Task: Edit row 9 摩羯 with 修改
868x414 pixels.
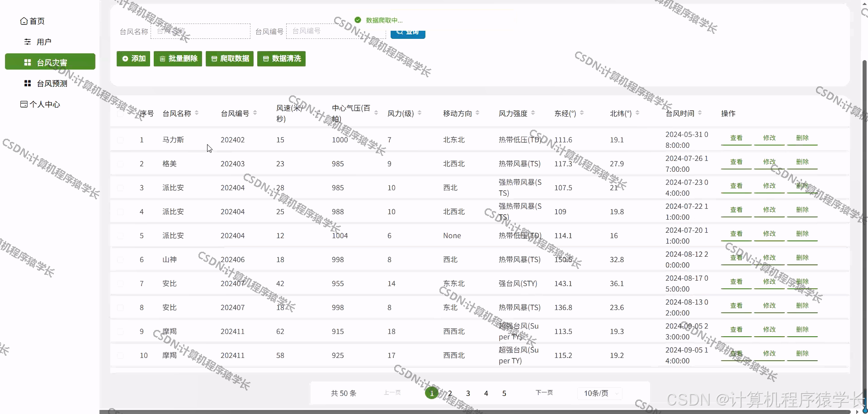Action: [769, 330]
